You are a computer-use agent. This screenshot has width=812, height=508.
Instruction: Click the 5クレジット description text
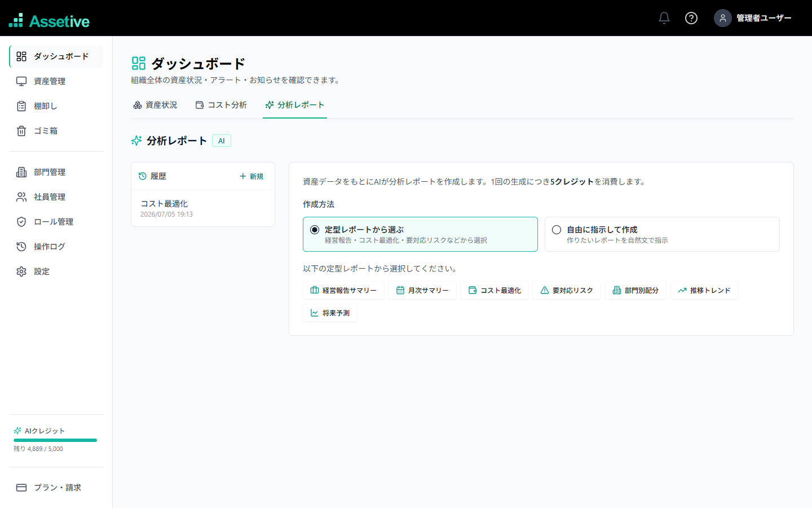(x=572, y=182)
